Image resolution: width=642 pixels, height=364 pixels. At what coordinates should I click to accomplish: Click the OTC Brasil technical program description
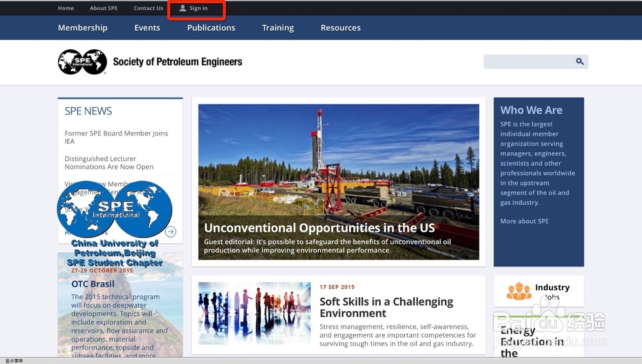coord(119,326)
